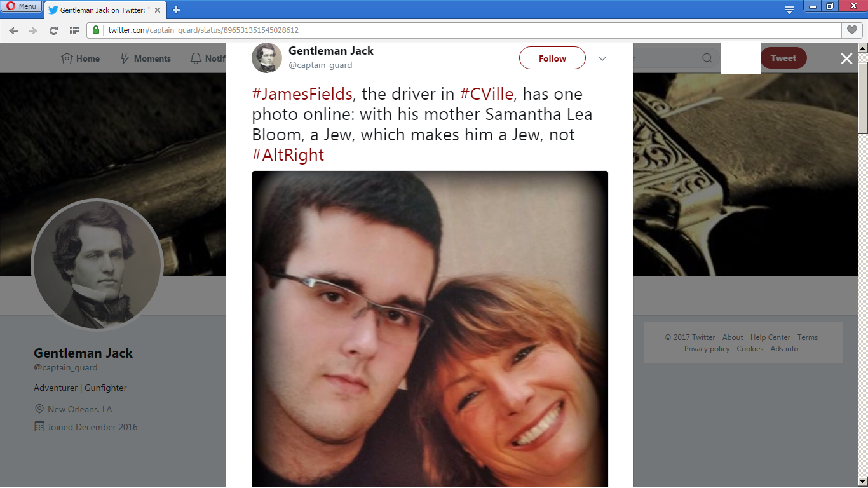The width and height of the screenshot is (868, 488).
Task: Close the tweet overlay with X
Action: pos(846,58)
